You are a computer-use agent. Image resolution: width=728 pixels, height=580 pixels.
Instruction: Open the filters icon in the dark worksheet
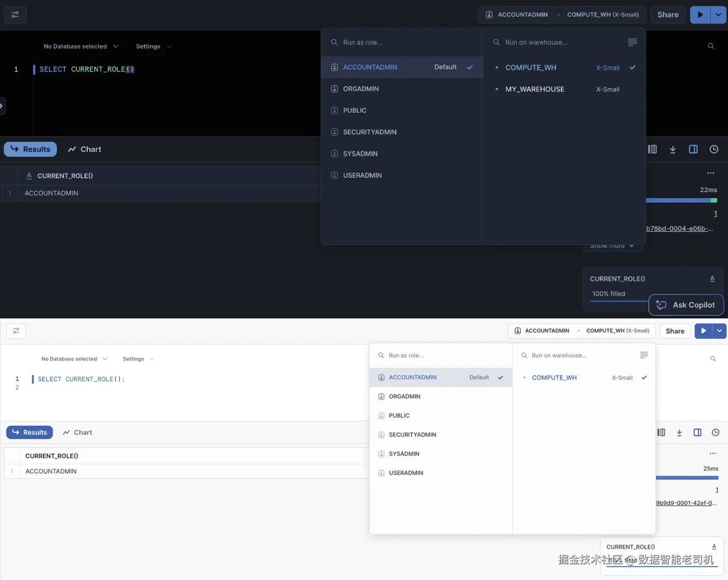coord(15,15)
